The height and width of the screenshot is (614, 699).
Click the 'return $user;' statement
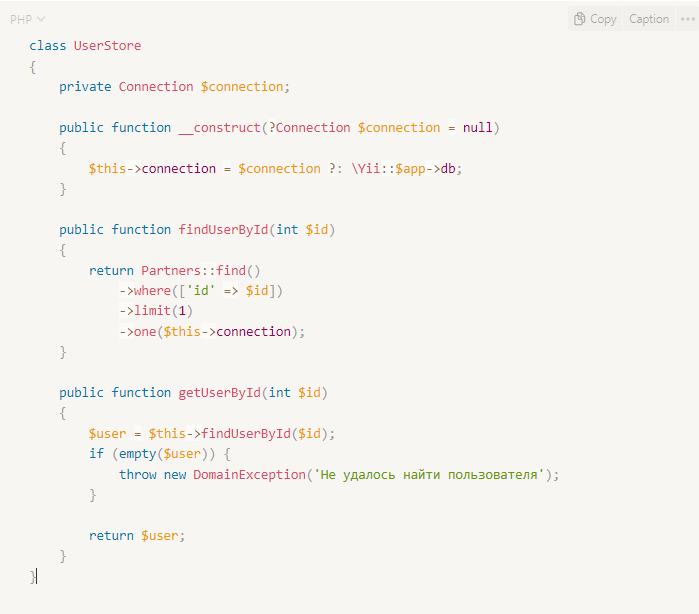(137, 536)
